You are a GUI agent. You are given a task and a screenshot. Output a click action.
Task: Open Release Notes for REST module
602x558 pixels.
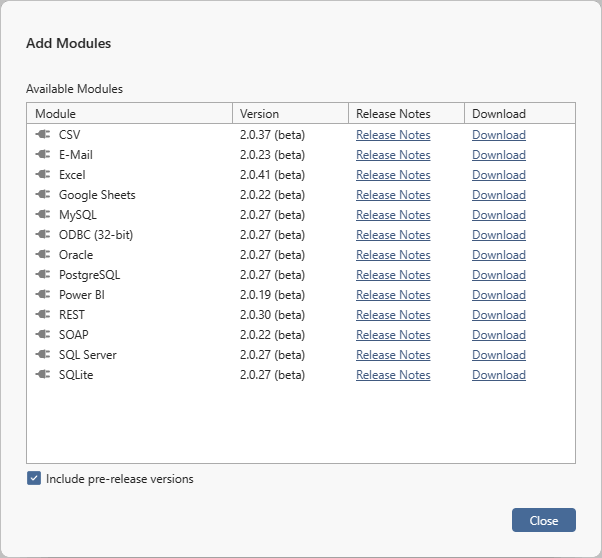click(x=393, y=315)
